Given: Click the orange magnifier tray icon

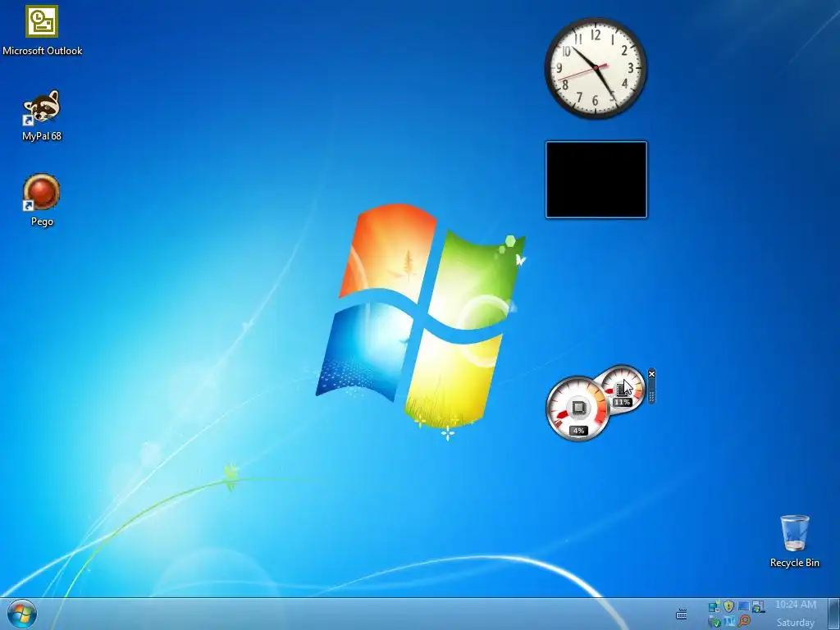Looking at the screenshot, I should tap(744, 622).
